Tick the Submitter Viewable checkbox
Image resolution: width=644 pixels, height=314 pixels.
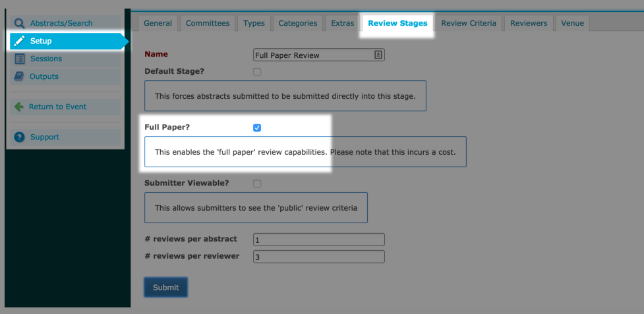pyautogui.click(x=257, y=184)
